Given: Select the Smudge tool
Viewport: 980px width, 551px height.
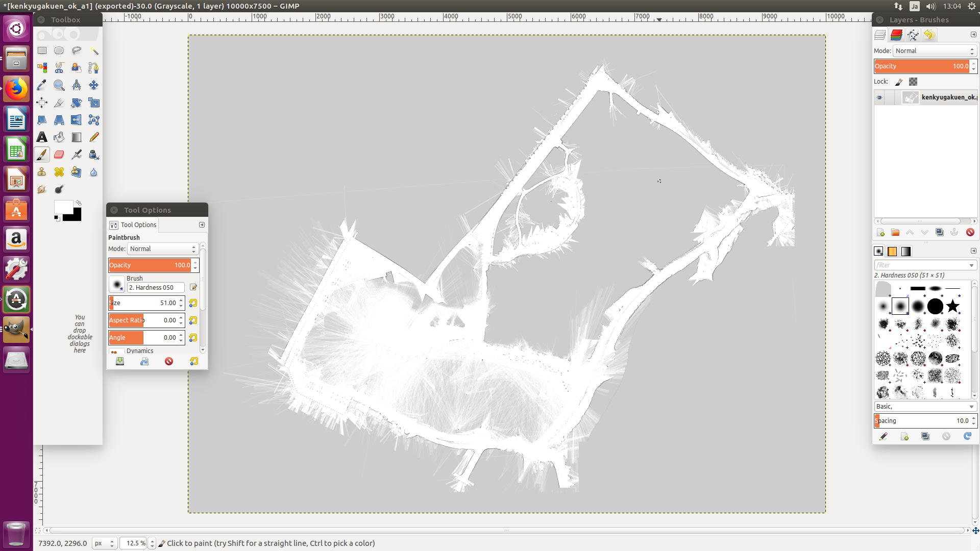Looking at the screenshot, I should point(42,189).
